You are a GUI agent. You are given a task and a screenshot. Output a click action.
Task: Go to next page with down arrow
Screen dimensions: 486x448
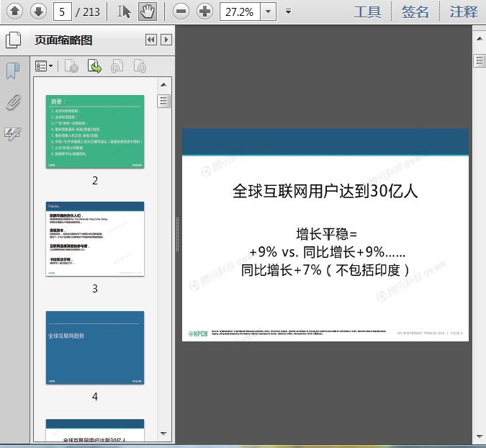tap(38, 12)
